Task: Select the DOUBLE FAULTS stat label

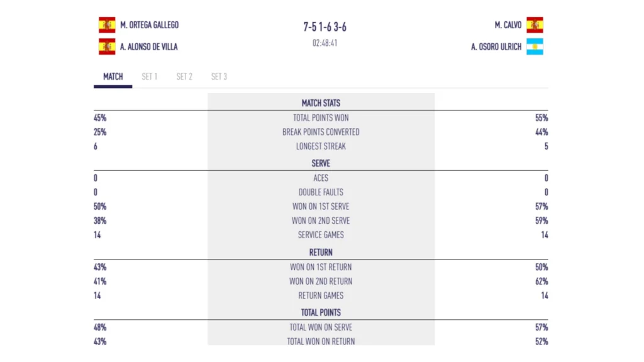Action: [x=321, y=192]
